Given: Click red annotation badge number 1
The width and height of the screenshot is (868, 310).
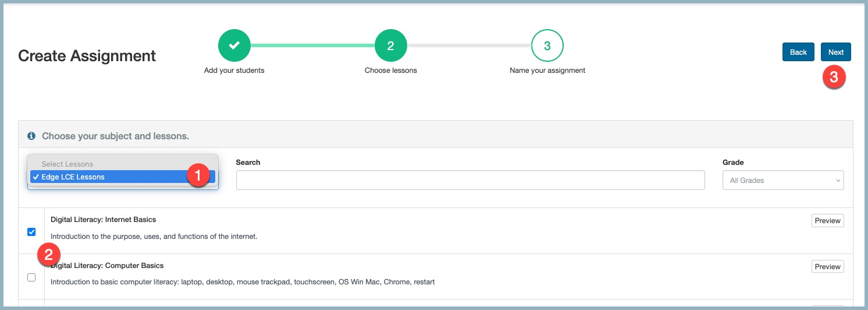Looking at the screenshot, I should point(197,175).
